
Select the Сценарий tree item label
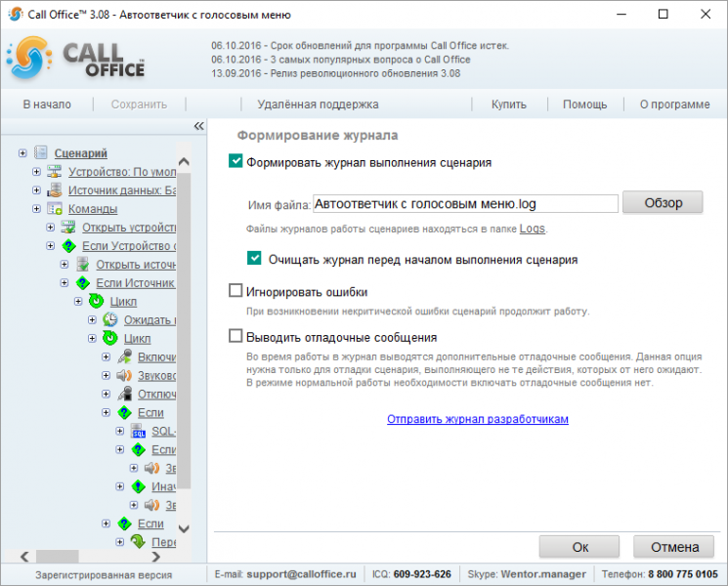(x=81, y=152)
